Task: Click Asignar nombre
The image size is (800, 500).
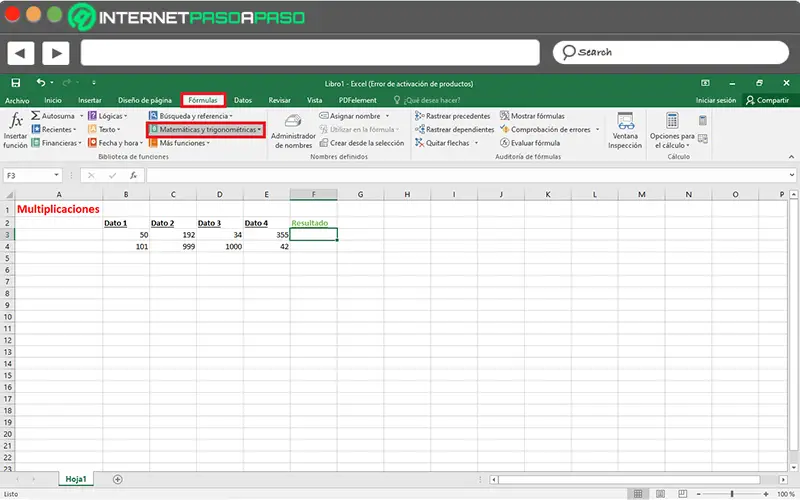Action: coord(350,116)
